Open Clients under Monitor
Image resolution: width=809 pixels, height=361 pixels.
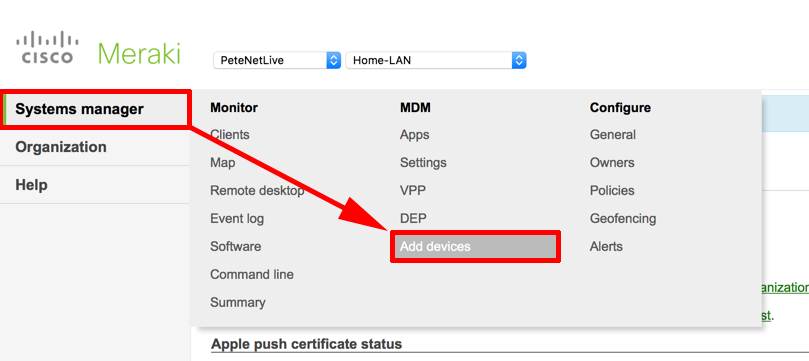click(x=230, y=135)
